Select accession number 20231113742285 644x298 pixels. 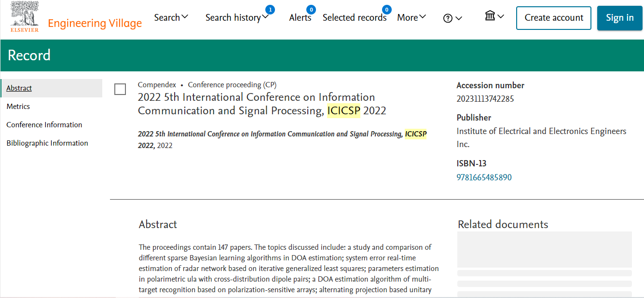(485, 99)
